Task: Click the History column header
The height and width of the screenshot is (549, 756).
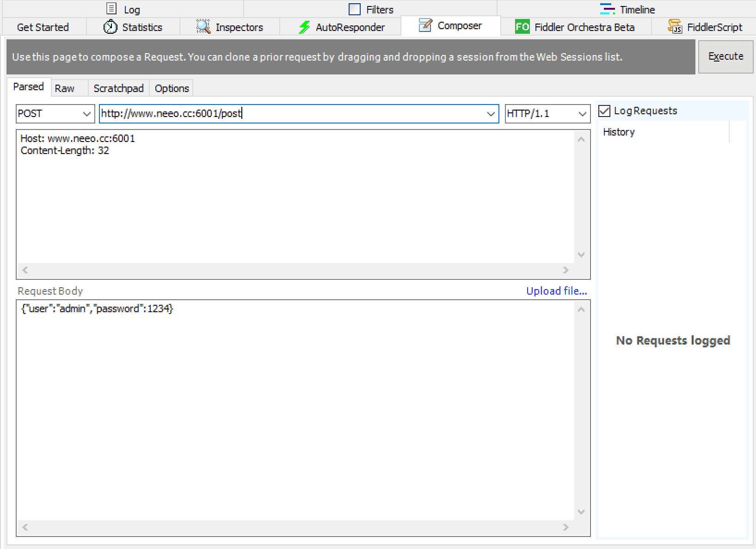Action: coord(664,132)
